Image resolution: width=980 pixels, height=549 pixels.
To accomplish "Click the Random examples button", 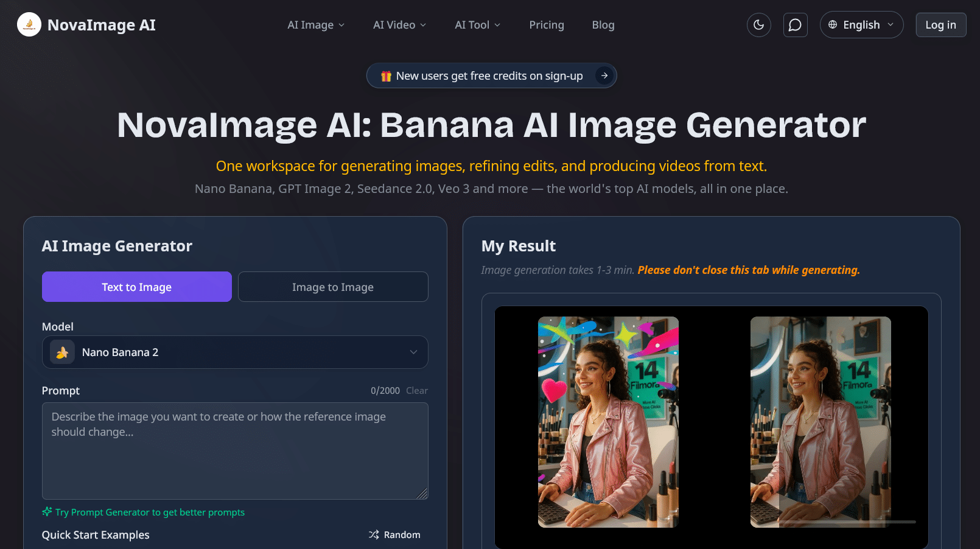I will coord(394,534).
